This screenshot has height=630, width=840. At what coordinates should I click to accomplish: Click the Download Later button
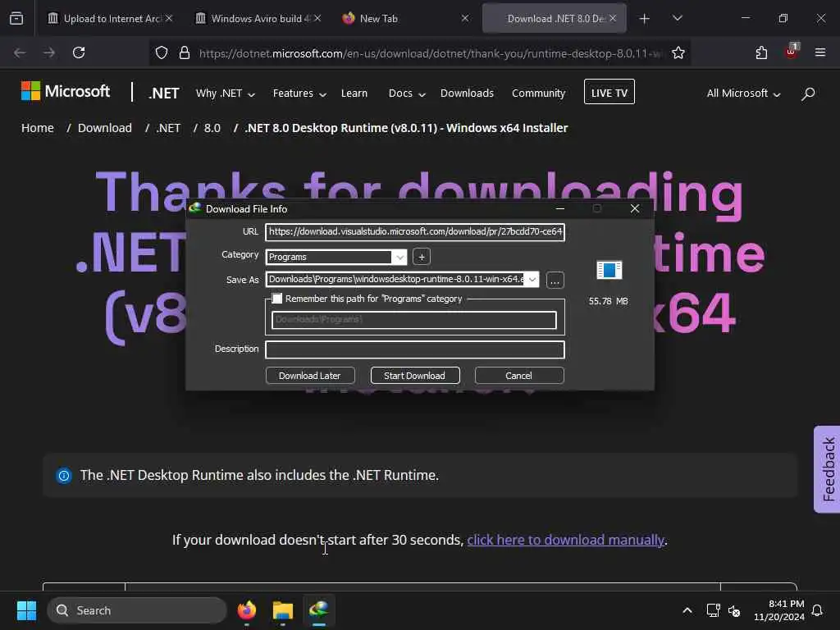[309, 376]
